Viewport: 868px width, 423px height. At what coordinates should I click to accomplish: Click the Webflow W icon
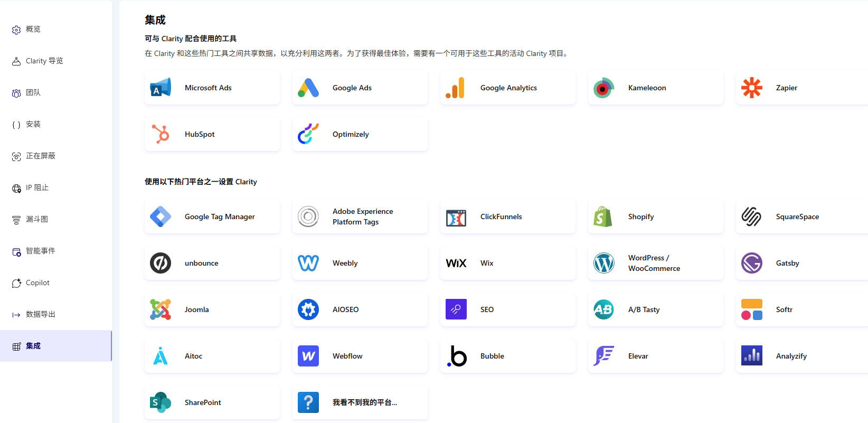pyautogui.click(x=308, y=356)
